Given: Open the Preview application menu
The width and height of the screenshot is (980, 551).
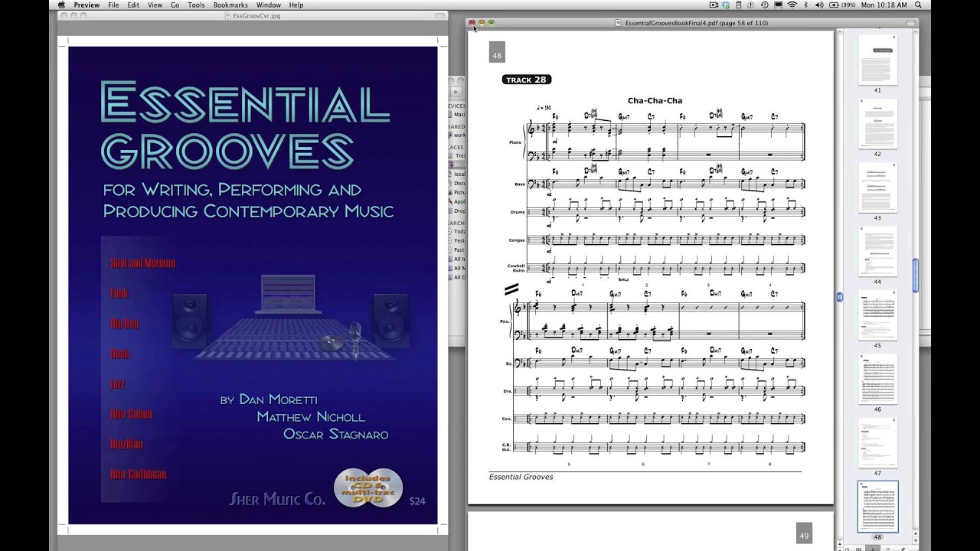Looking at the screenshot, I should 87,5.
